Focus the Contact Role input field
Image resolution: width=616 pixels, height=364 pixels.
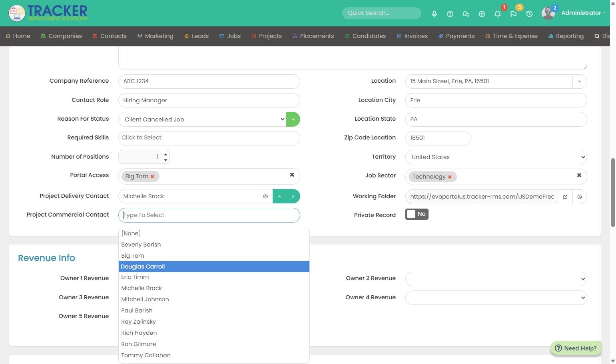[209, 100]
